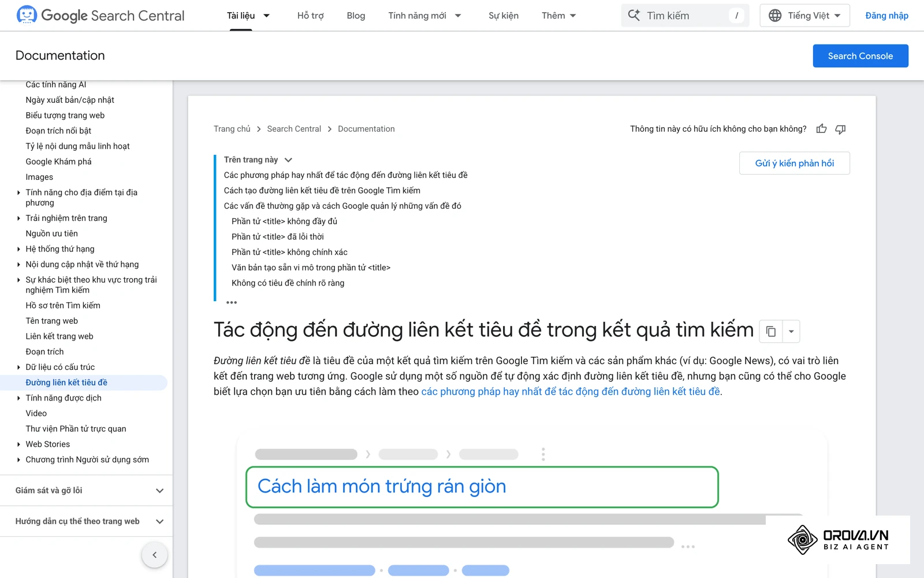Expand the 'Web Stories' sidebar item
Screen dimensions: 924x578
pyautogui.click(x=18, y=444)
